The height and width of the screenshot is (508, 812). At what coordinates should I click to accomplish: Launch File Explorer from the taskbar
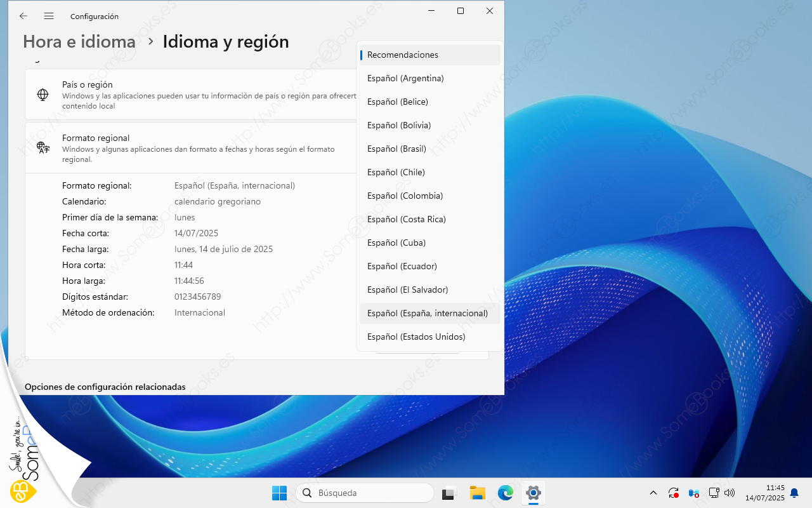click(477, 493)
